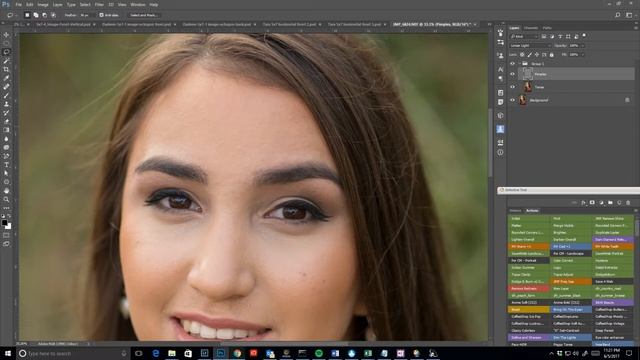Image resolution: width=640 pixels, height=360 pixels.
Task: Toggle lock transparent pixels
Action: tap(522, 54)
